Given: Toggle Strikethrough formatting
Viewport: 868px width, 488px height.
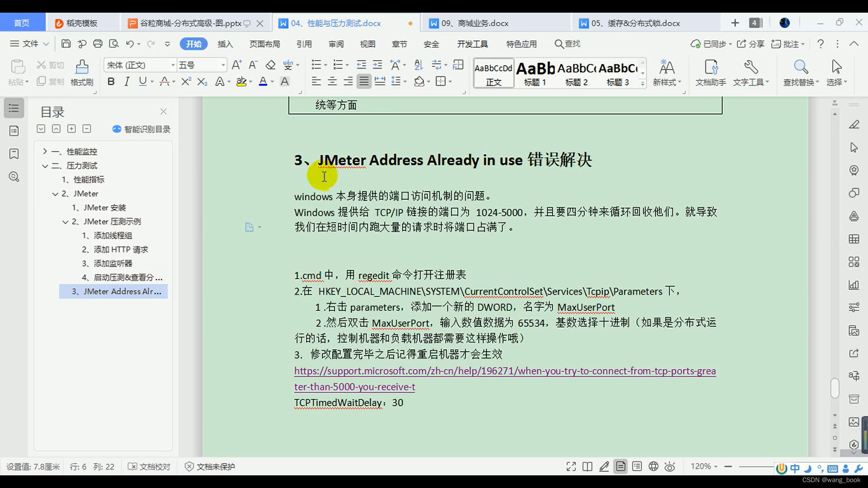Looking at the screenshot, I should click(x=164, y=81).
